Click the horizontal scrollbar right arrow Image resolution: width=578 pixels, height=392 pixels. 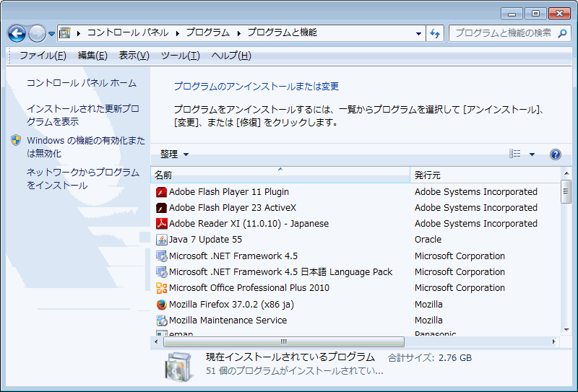[553, 341]
